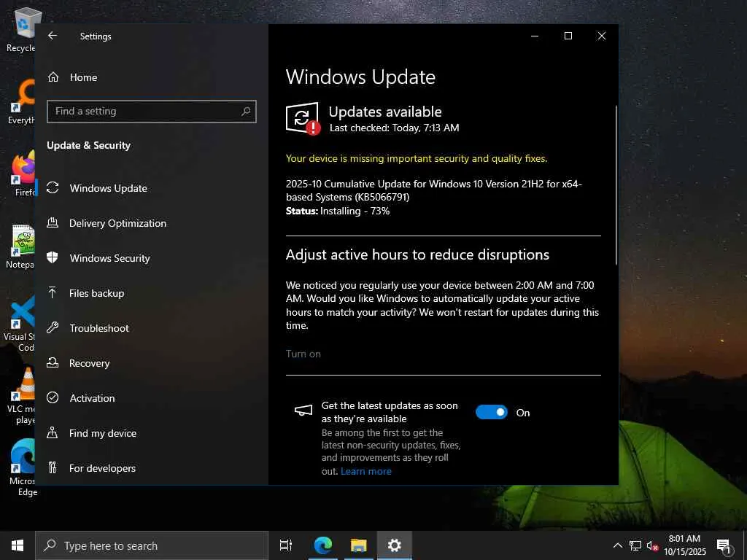Open Task View on the taskbar
Screen dimensions: 747x560
point(286,545)
